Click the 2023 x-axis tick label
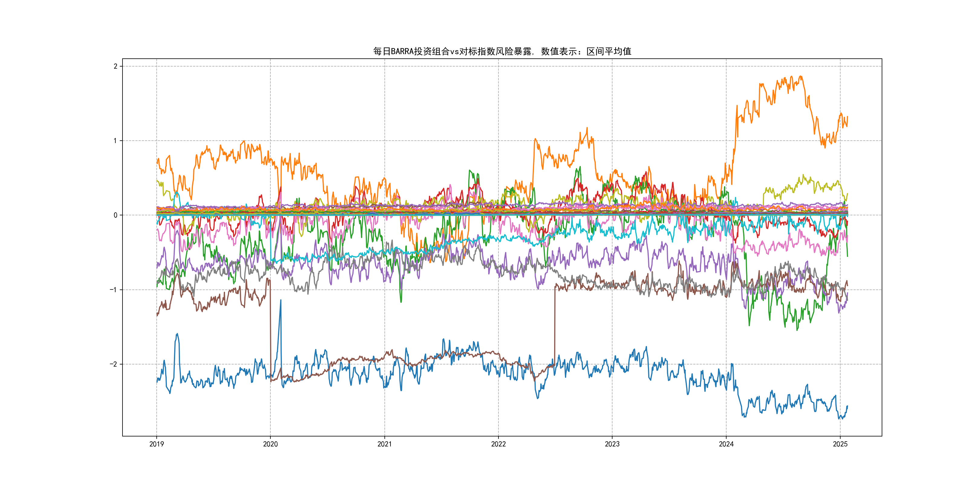 tap(612, 444)
